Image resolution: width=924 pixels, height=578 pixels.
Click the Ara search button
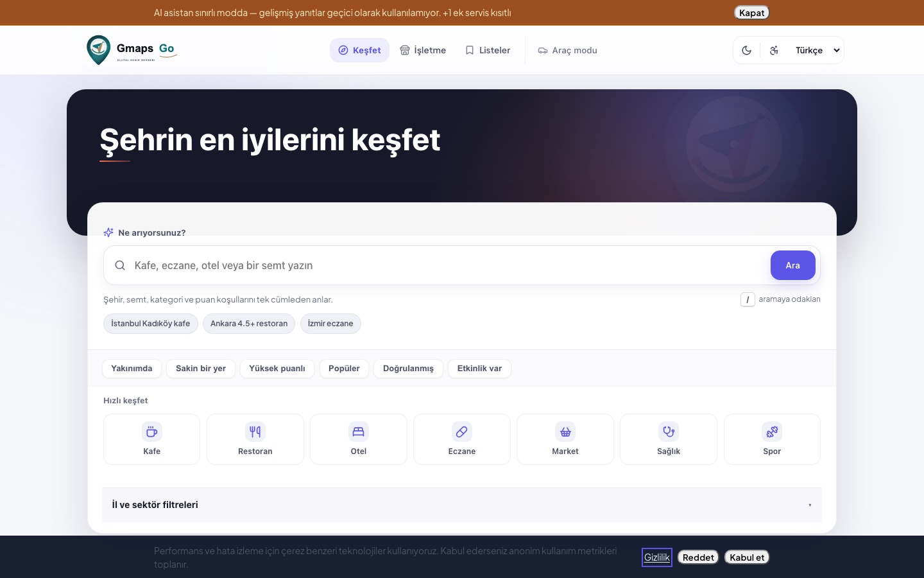[793, 265]
